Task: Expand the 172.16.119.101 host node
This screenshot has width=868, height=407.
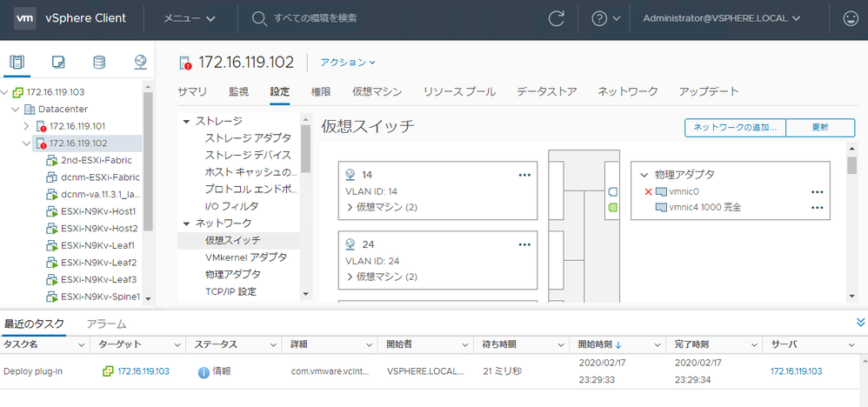Action: (27, 126)
